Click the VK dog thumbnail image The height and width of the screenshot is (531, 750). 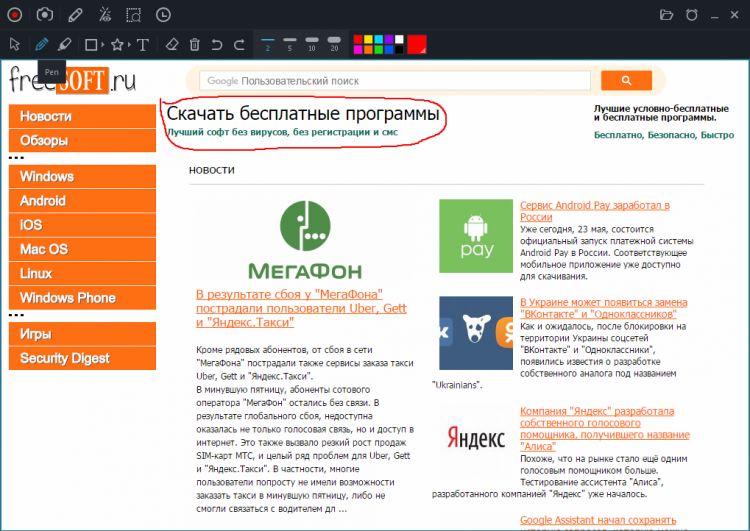(x=476, y=333)
